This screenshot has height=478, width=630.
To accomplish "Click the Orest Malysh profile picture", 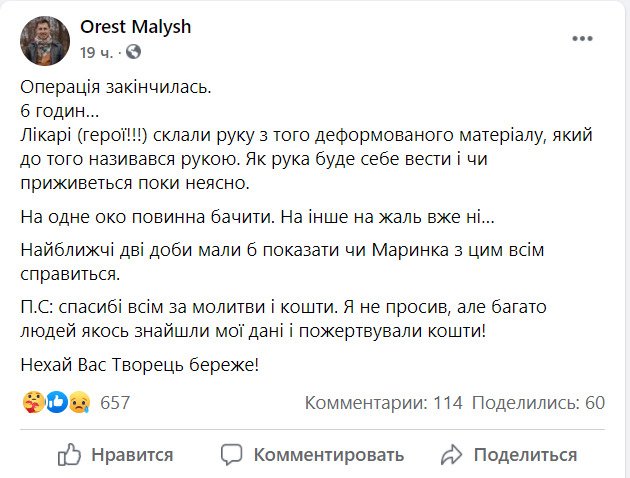I will pyautogui.click(x=45, y=41).
